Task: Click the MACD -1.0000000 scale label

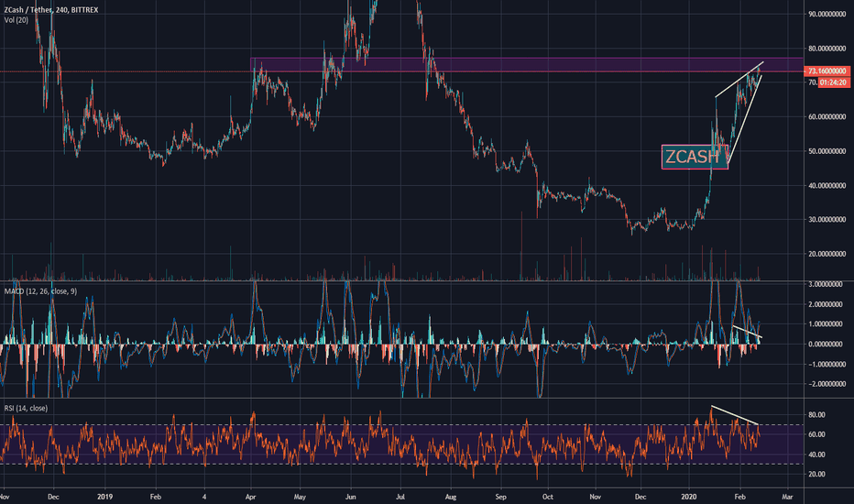Action: click(x=826, y=364)
